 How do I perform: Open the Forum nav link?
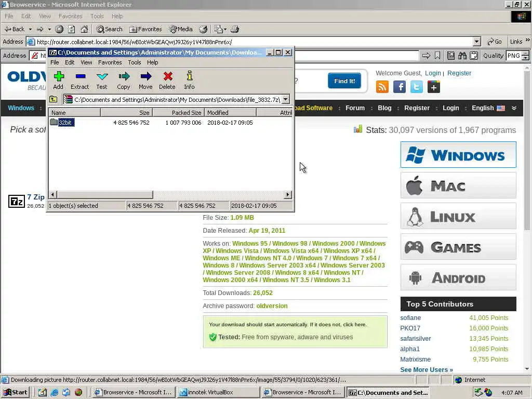(x=355, y=108)
